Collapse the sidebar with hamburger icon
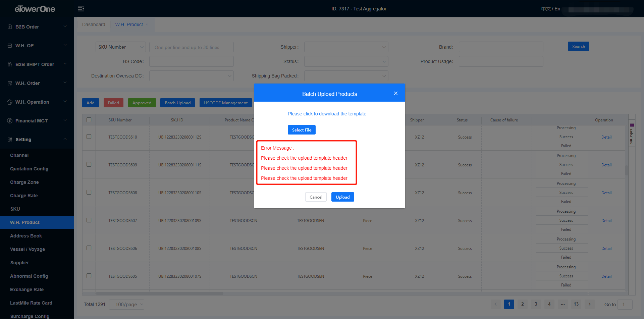This screenshot has width=644, height=319. 81,9
